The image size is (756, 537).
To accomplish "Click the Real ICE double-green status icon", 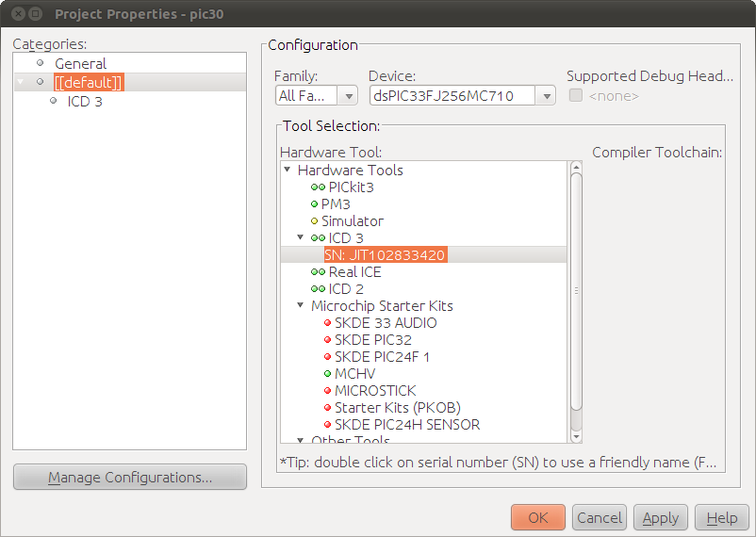I will (x=318, y=272).
